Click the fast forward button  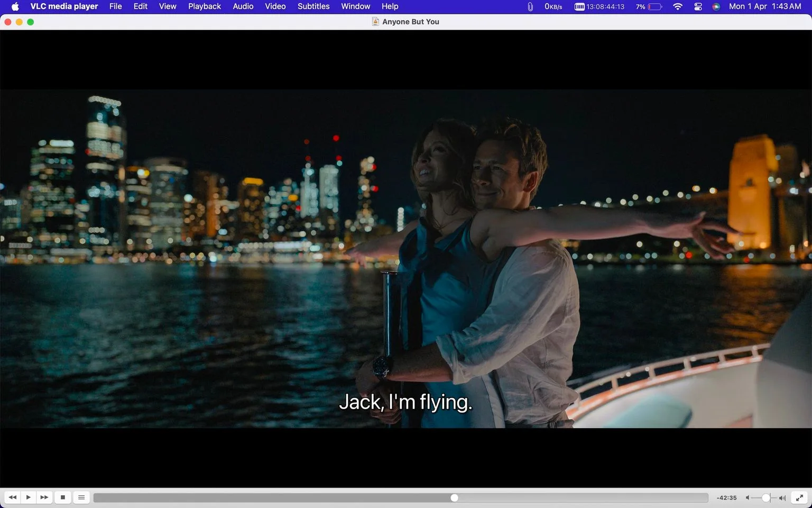(x=44, y=497)
